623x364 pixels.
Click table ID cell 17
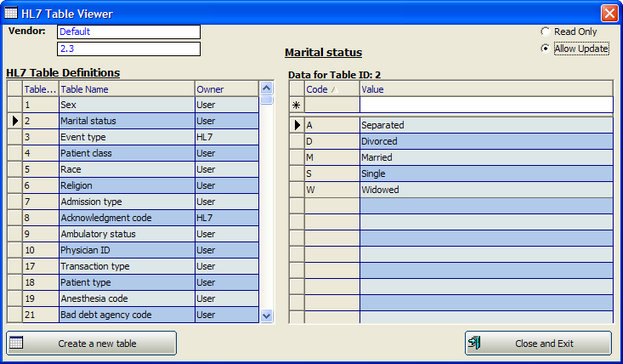tap(41, 266)
